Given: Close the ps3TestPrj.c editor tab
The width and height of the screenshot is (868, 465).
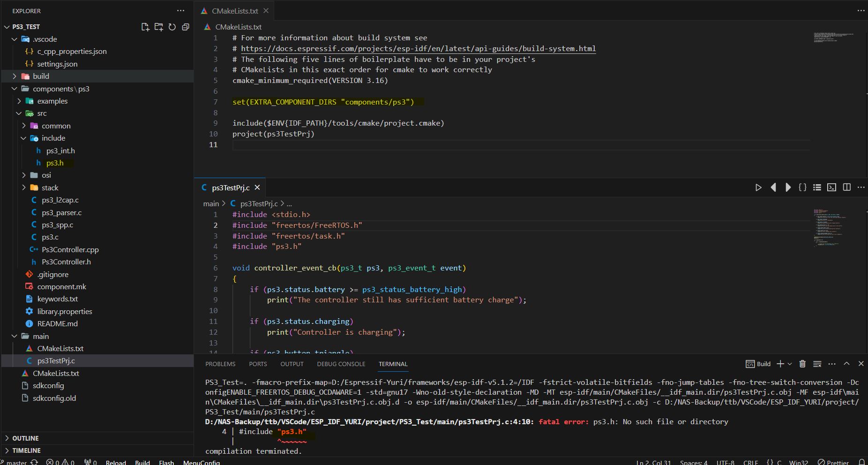Looking at the screenshot, I should (257, 187).
